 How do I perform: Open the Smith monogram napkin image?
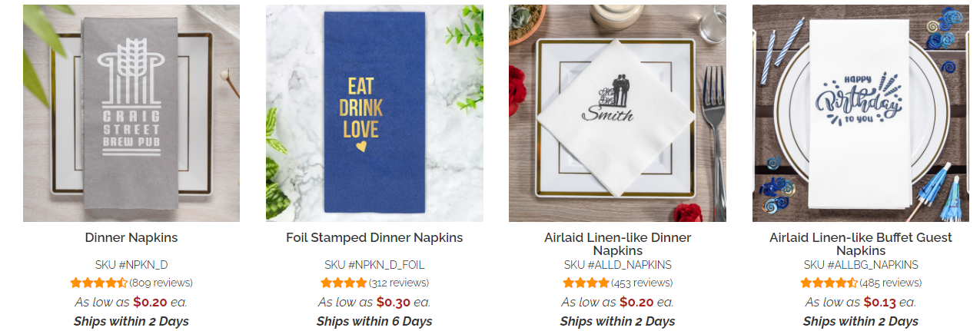[x=617, y=113]
